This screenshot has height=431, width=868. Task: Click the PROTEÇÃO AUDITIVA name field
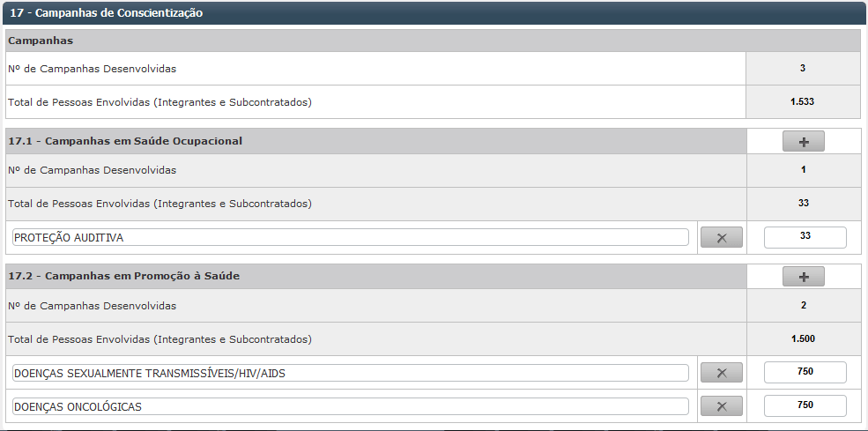click(350, 238)
